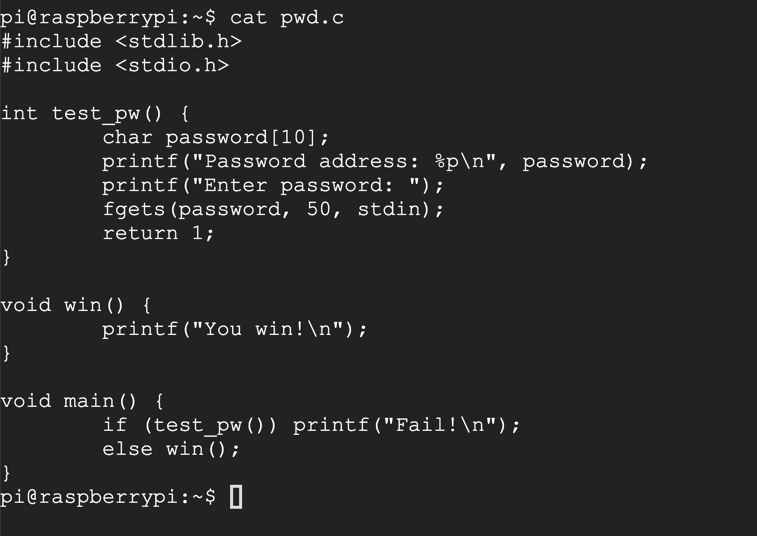Image resolution: width=757 pixels, height=536 pixels.
Task: Click the 'void main() {' function header
Action: pos(83,401)
